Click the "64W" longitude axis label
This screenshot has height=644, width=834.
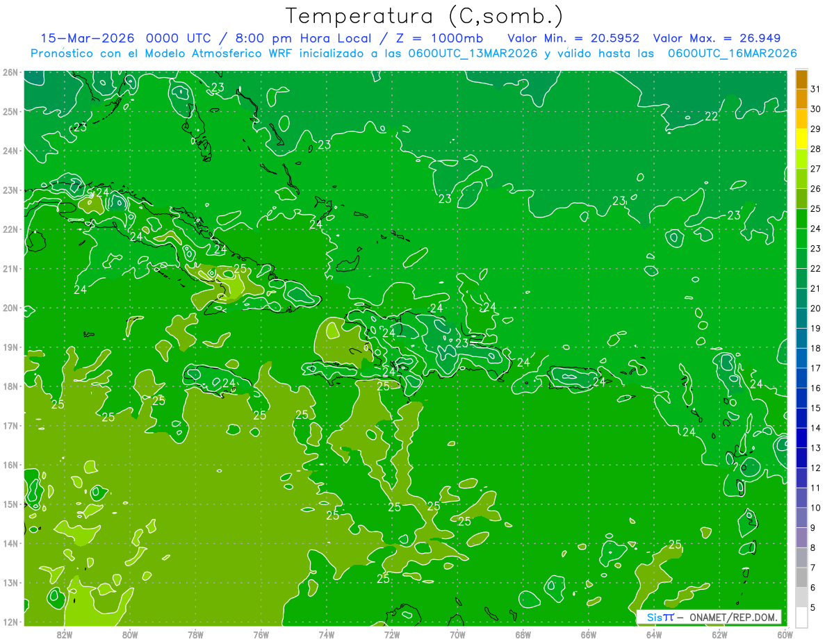(x=653, y=634)
